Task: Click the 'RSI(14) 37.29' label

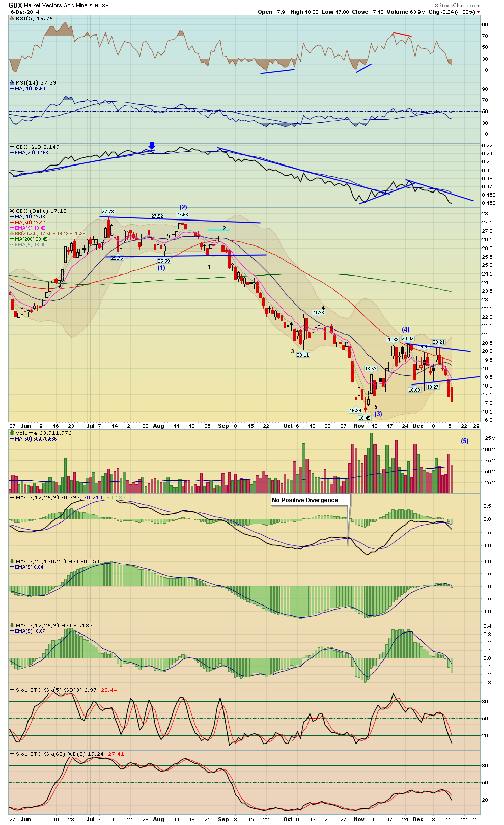Action: pos(36,82)
